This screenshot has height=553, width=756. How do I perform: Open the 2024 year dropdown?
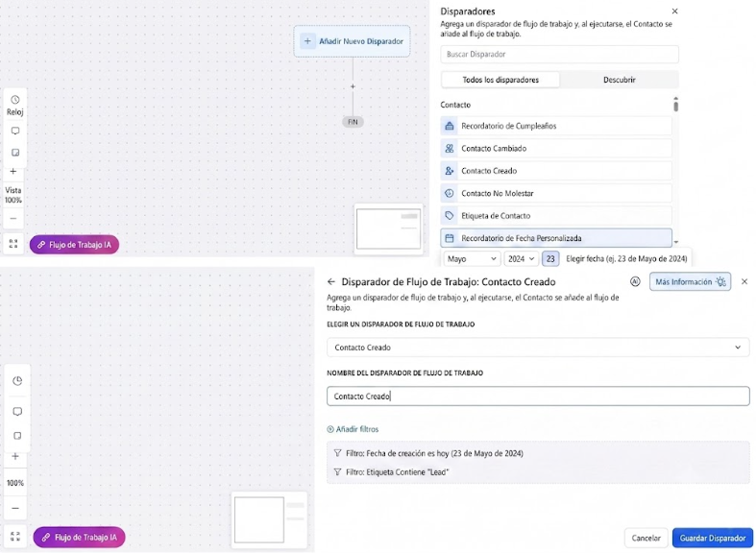click(522, 259)
